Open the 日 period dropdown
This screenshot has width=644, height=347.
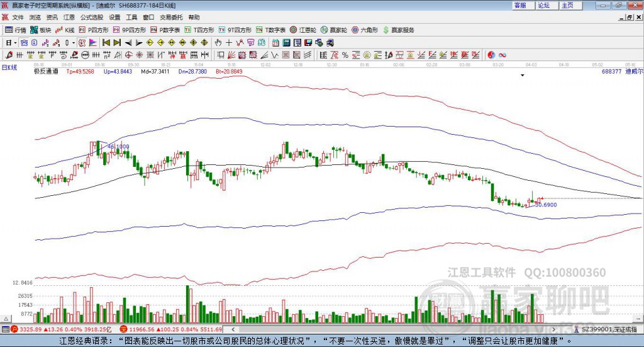pyautogui.click(x=11, y=43)
